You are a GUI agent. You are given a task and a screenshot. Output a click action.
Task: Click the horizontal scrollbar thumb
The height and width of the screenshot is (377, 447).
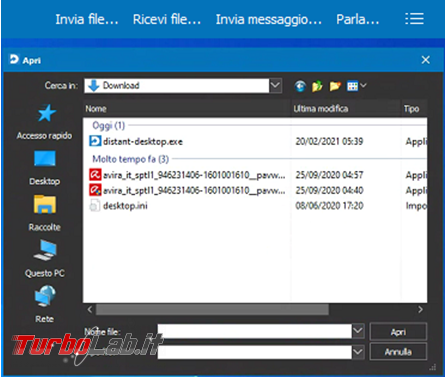click(212, 310)
